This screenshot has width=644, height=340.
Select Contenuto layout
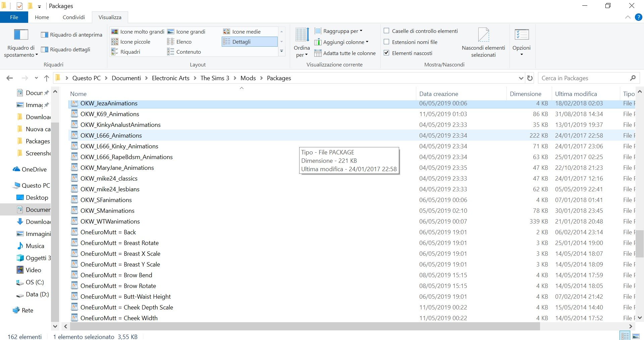(x=184, y=52)
